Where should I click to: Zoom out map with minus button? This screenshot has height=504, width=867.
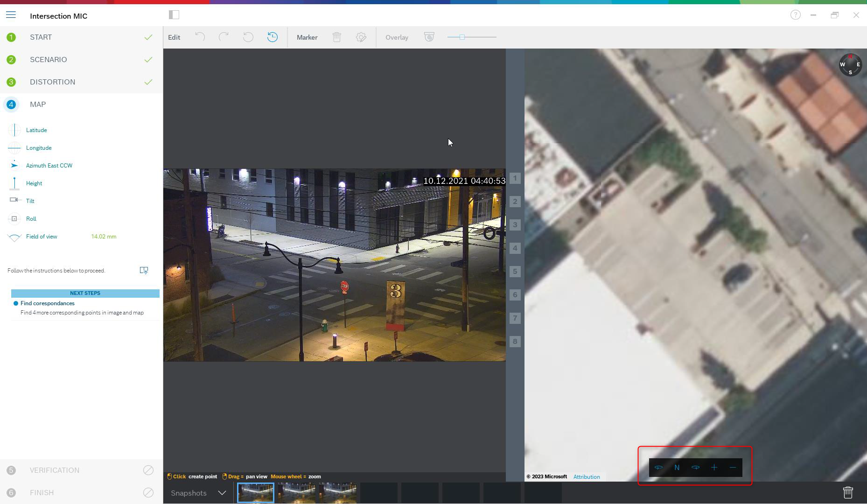(733, 468)
